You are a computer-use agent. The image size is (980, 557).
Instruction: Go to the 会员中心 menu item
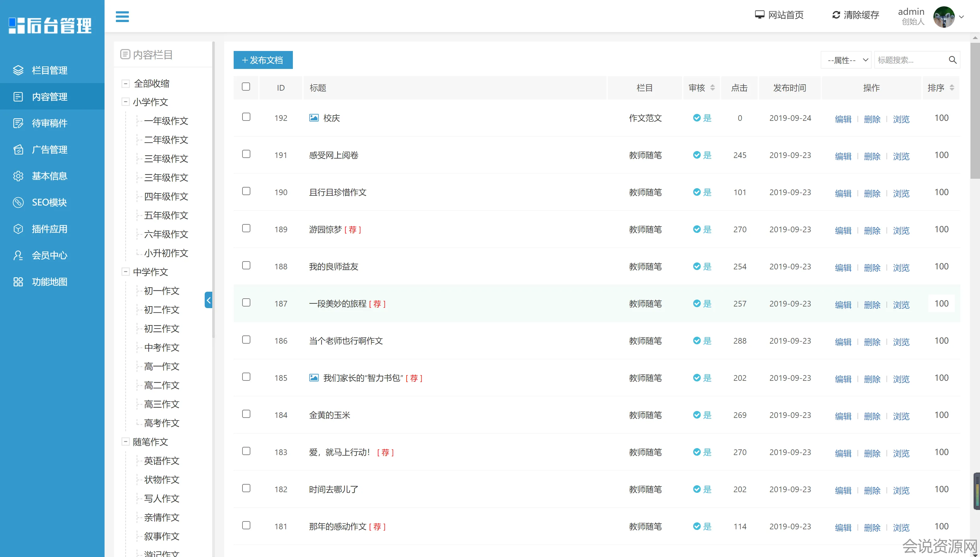pos(49,255)
